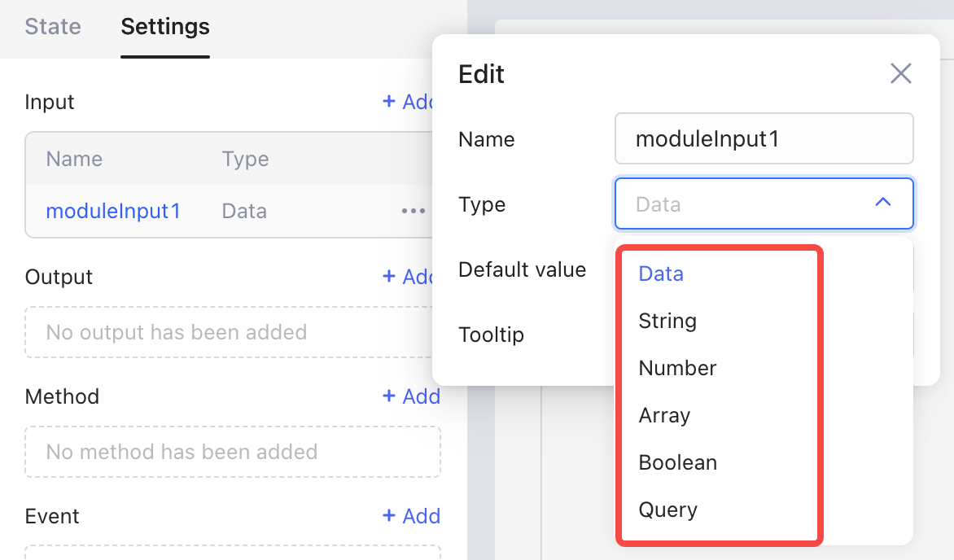Focus the Name text field
The image size is (954, 560).
coord(764,138)
